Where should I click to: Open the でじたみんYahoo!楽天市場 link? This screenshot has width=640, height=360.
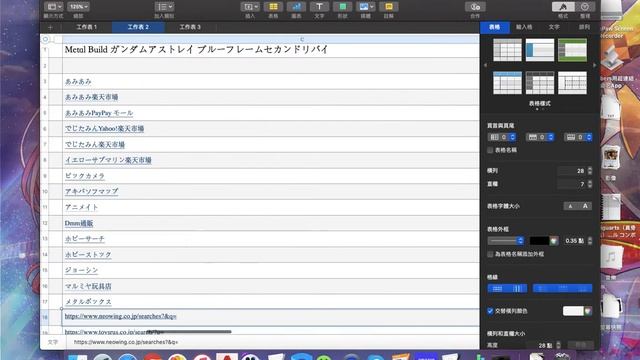[104, 129]
